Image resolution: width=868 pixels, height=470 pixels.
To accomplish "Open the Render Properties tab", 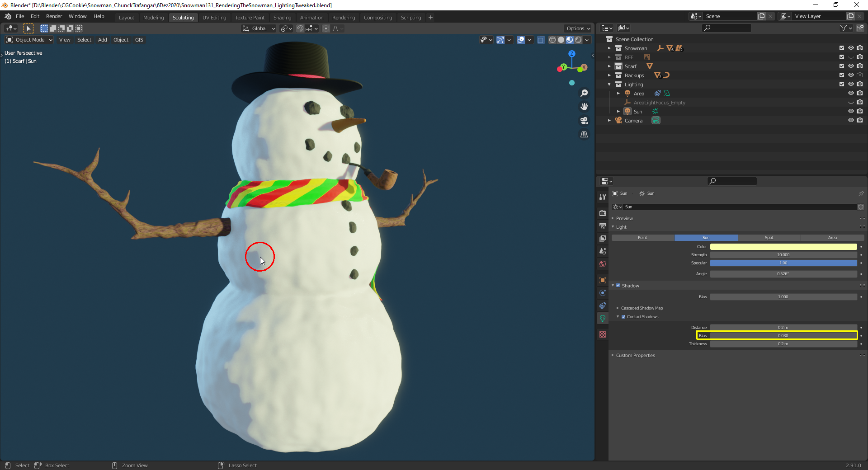I will tap(602, 213).
